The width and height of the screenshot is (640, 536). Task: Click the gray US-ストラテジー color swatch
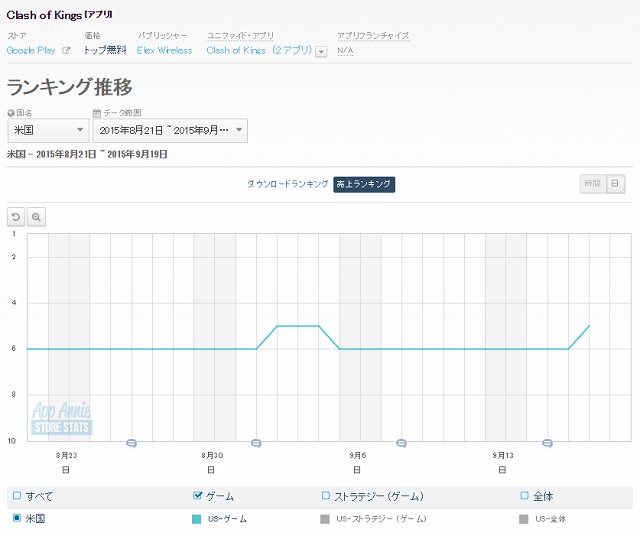(x=325, y=519)
